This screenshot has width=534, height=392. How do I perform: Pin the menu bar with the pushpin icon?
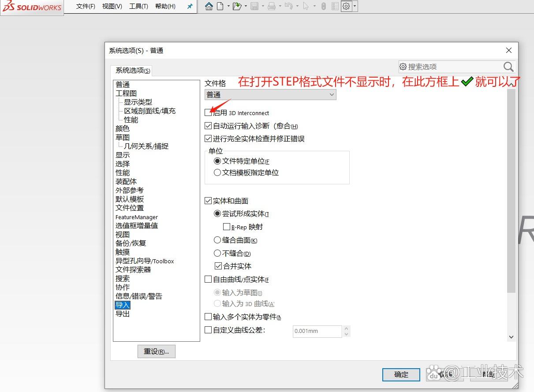pos(190,6)
